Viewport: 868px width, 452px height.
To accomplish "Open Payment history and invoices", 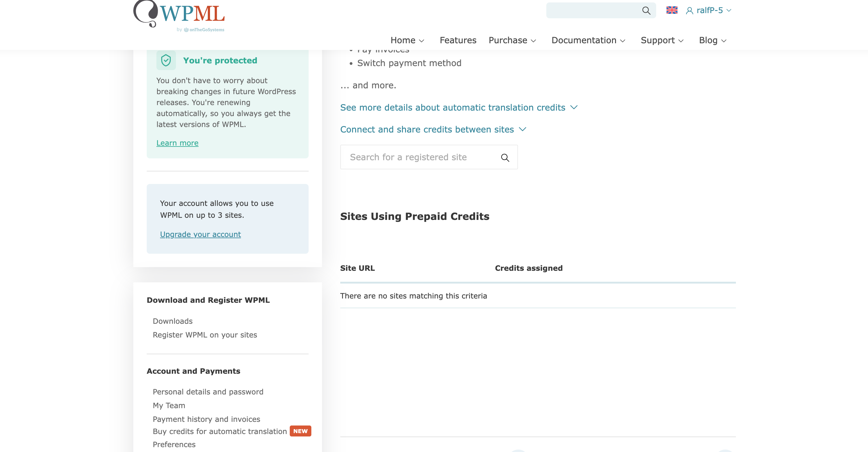I will [206, 419].
